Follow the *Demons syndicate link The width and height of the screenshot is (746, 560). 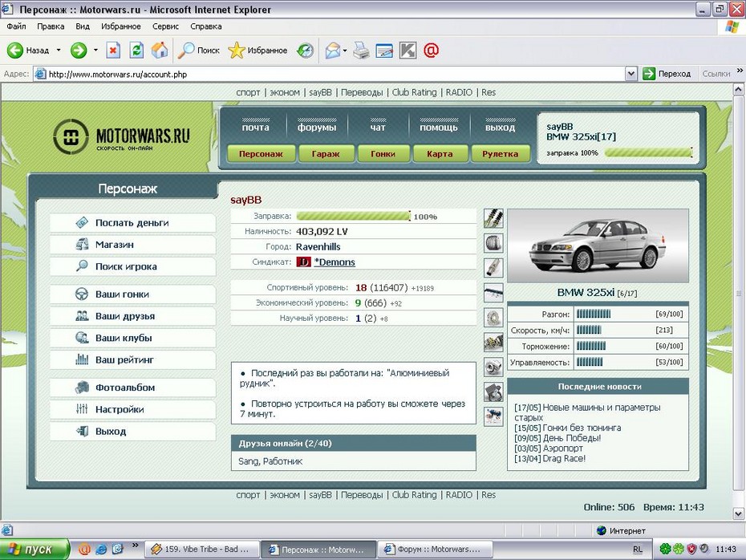pos(334,262)
